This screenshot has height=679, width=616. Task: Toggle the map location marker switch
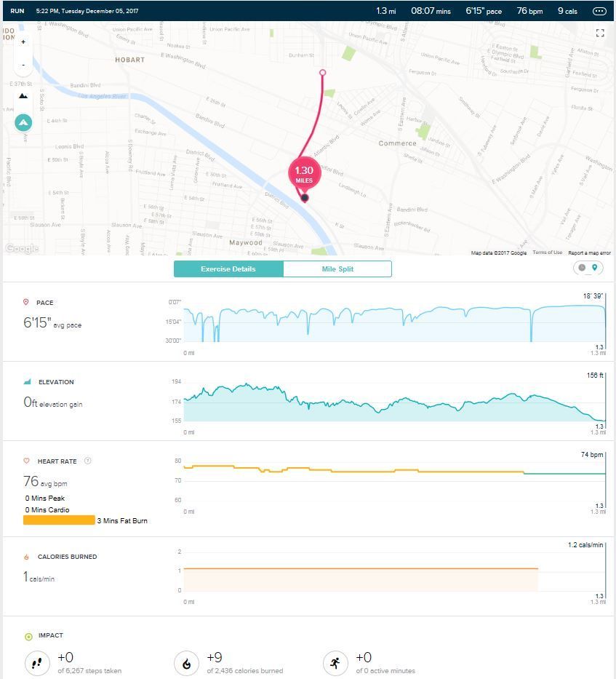(588, 268)
